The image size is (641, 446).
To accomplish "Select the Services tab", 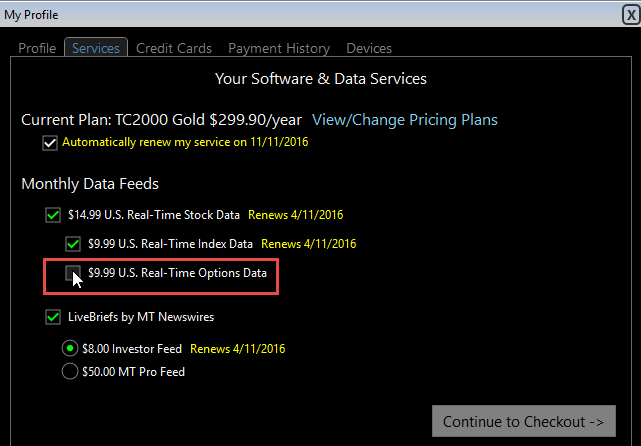I will coord(96,48).
